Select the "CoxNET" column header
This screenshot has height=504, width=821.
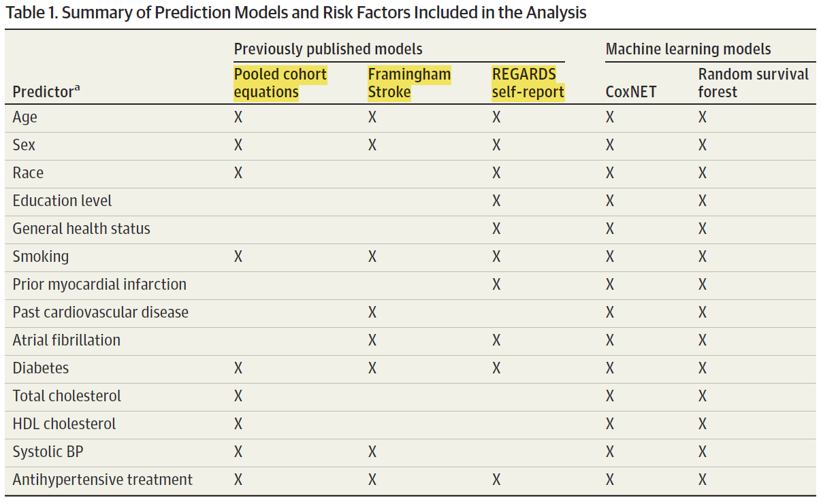pyautogui.click(x=630, y=92)
